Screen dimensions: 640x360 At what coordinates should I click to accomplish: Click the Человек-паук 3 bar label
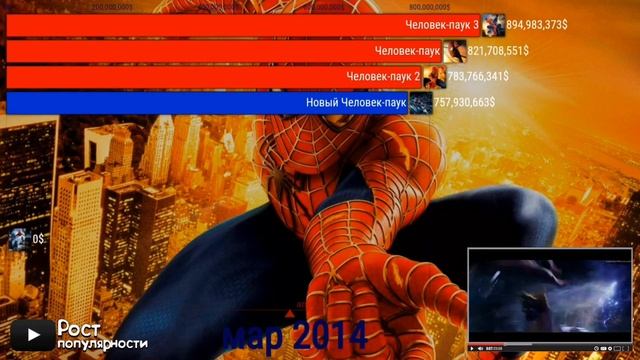coord(442,25)
